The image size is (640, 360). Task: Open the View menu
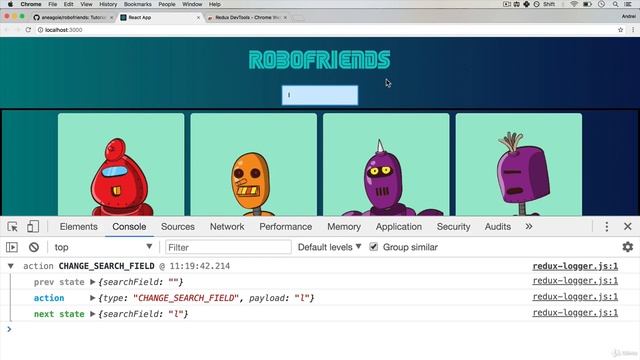pyautogui.click(x=86, y=4)
